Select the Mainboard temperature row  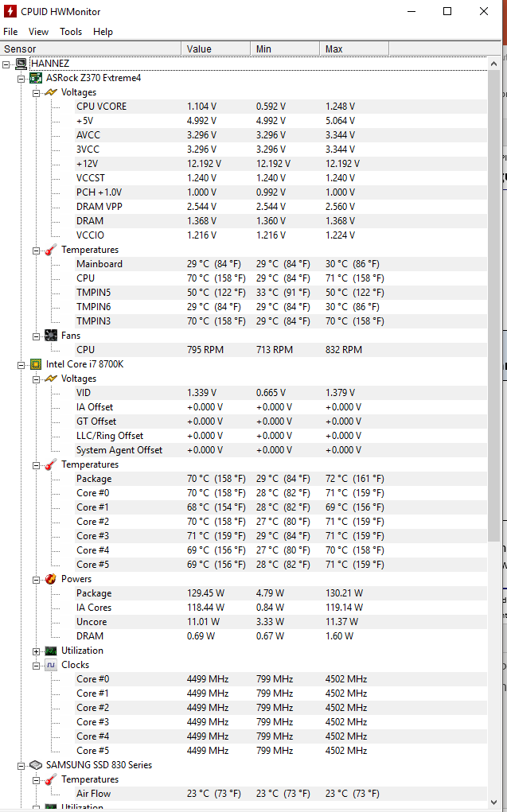point(280,264)
